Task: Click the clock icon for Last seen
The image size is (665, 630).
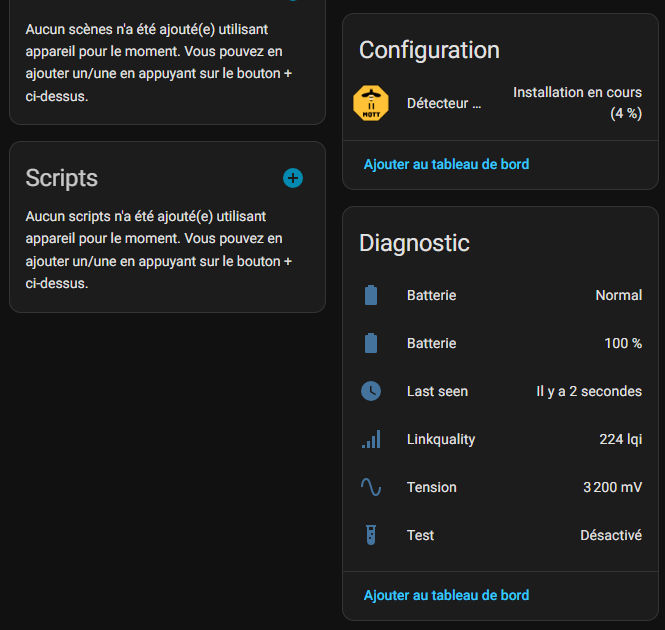Action: pos(371,391)
